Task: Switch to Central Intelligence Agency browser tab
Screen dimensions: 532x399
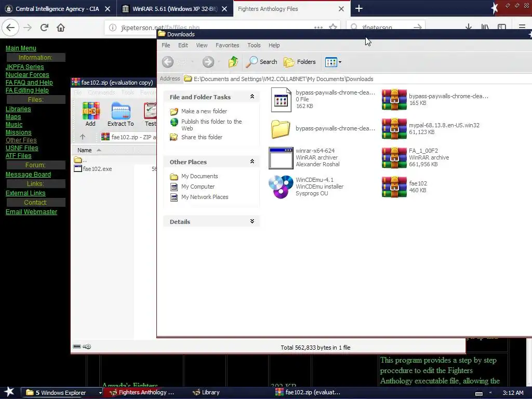Action: pos(58,9)
